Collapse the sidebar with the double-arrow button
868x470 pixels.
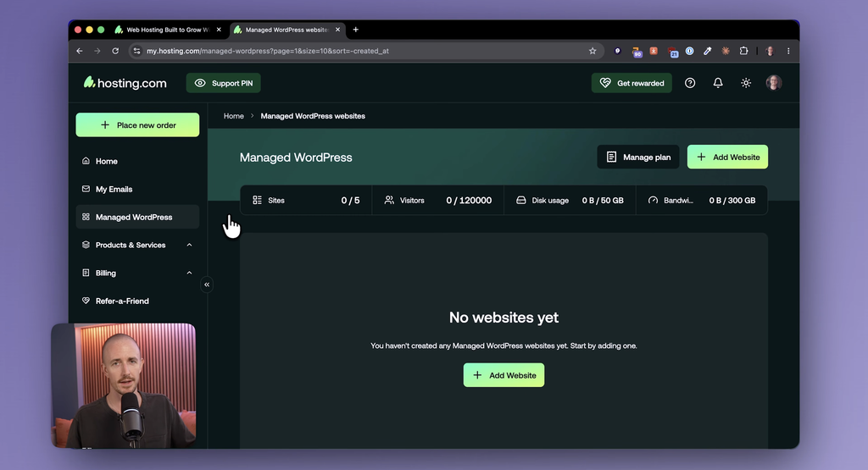coord(207,285)
